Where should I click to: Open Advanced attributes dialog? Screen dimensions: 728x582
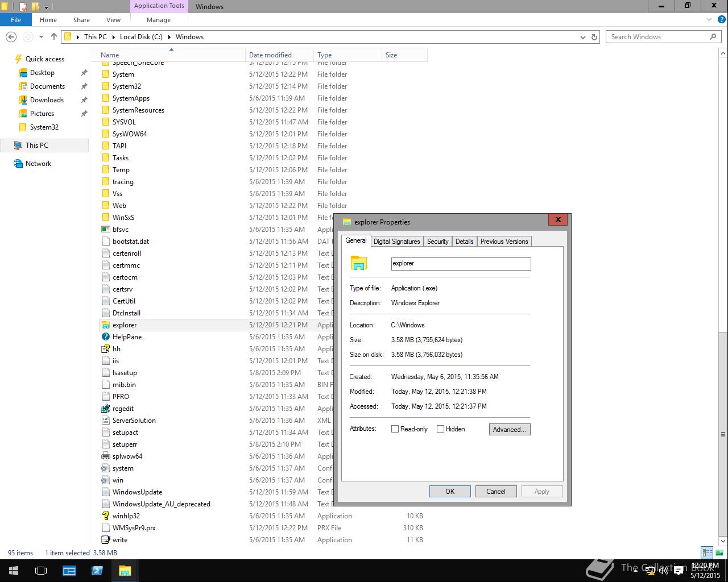point(510,430)
